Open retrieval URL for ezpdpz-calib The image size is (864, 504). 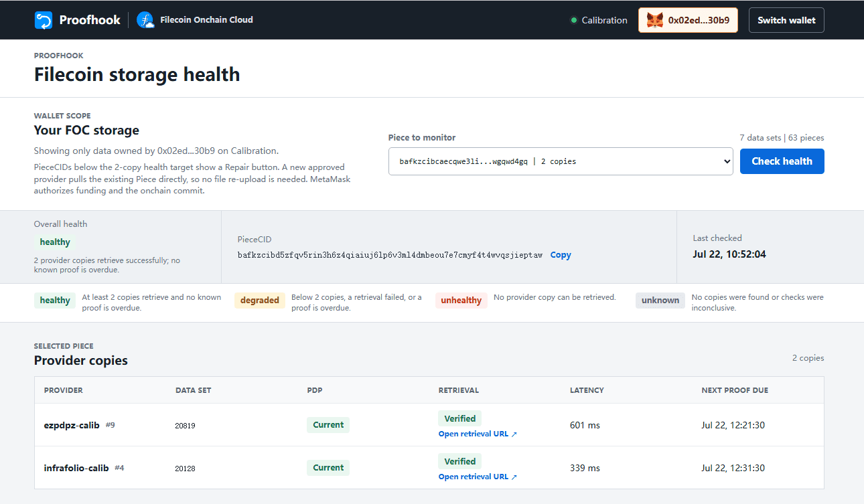(478, 434)
